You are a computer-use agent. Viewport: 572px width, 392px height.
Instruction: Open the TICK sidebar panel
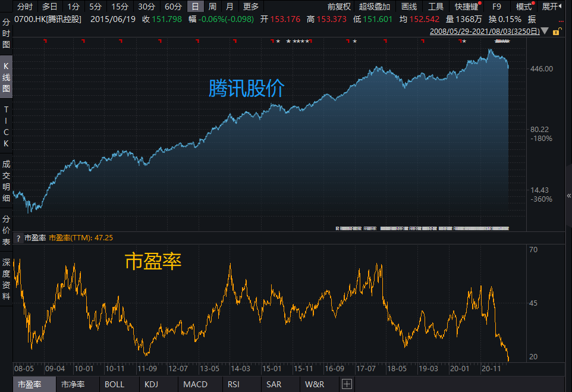(x=6, y=126)
